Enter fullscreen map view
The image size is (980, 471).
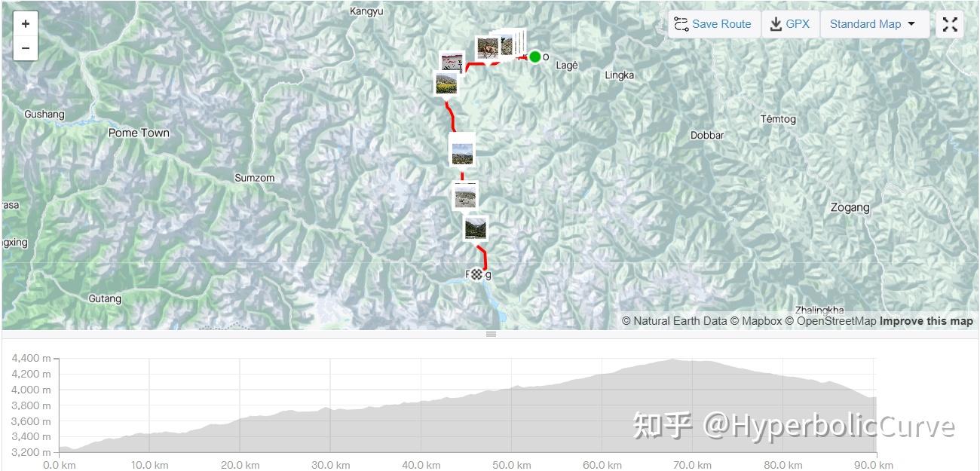950,24
